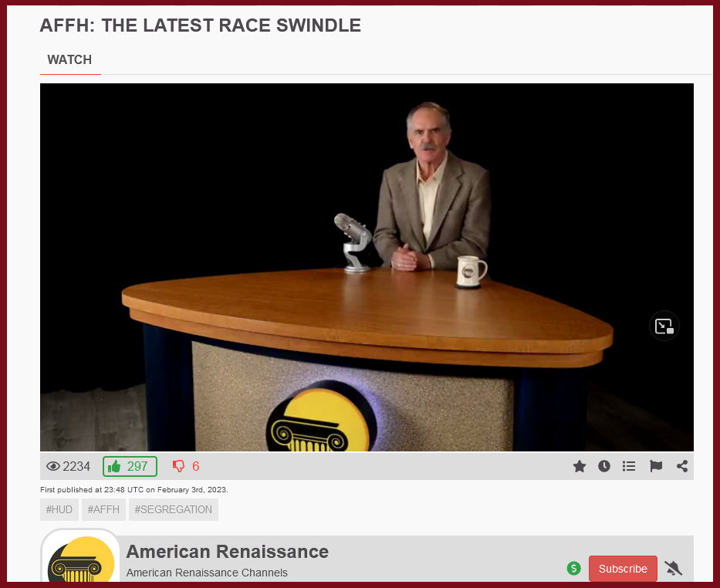The image size is (720, 588).
Task: Click the channel's column logo avatar
Action: pyautogui.click(x=81, y=557)
